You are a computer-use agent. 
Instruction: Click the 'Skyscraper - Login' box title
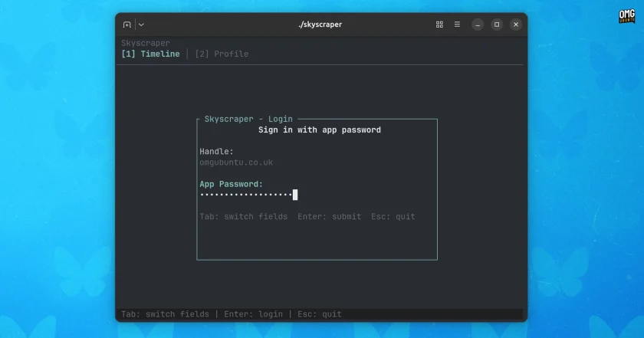coord(248,119)
